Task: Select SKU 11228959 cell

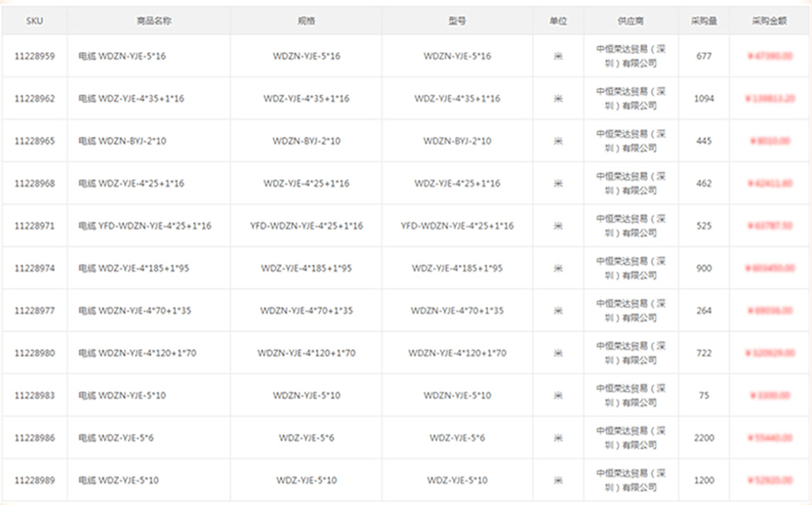Action: click(x=35, y=56)
